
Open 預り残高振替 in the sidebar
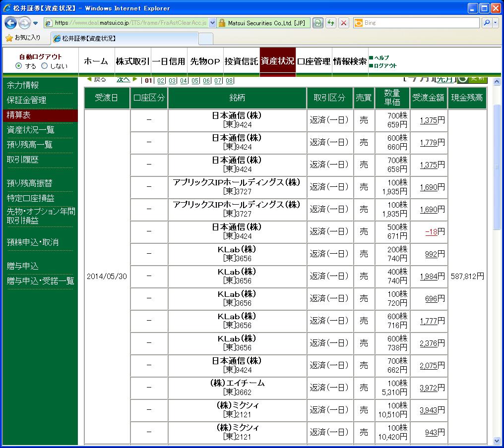pos(30,183)
